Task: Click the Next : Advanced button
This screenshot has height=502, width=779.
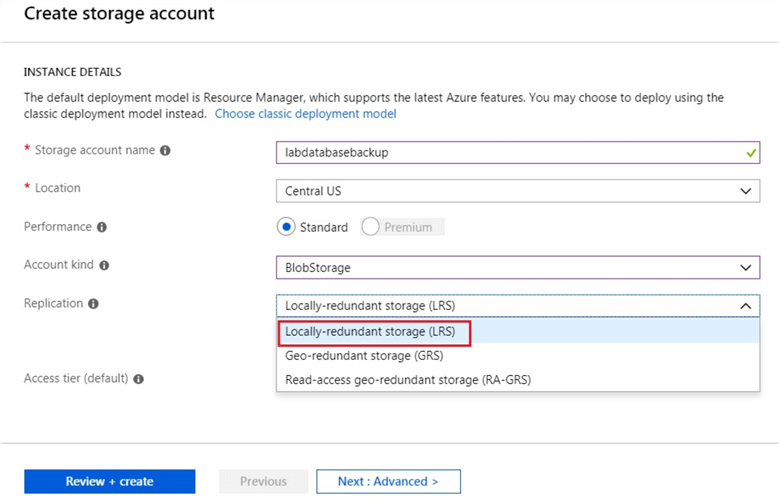Action: [388, 481]
